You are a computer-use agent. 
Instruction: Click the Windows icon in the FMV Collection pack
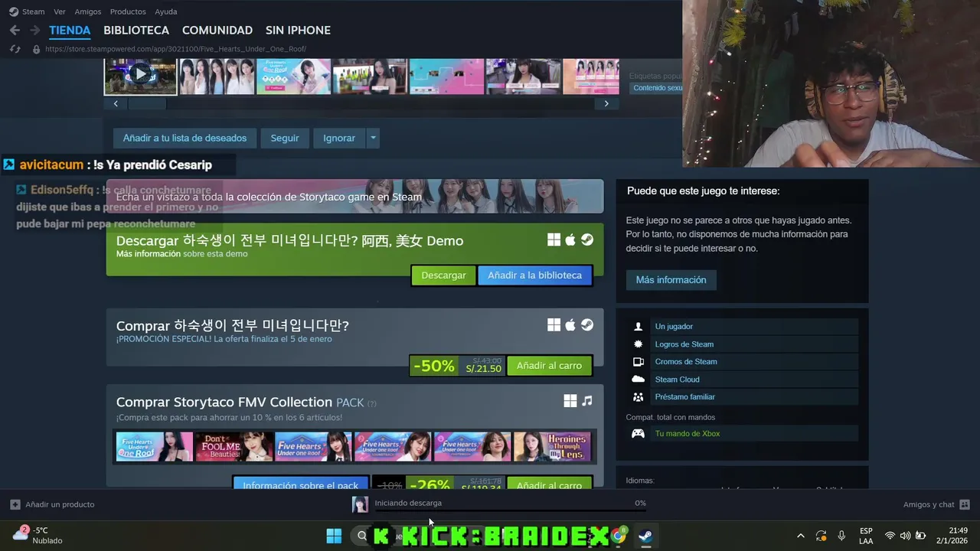tap(570, 401)
